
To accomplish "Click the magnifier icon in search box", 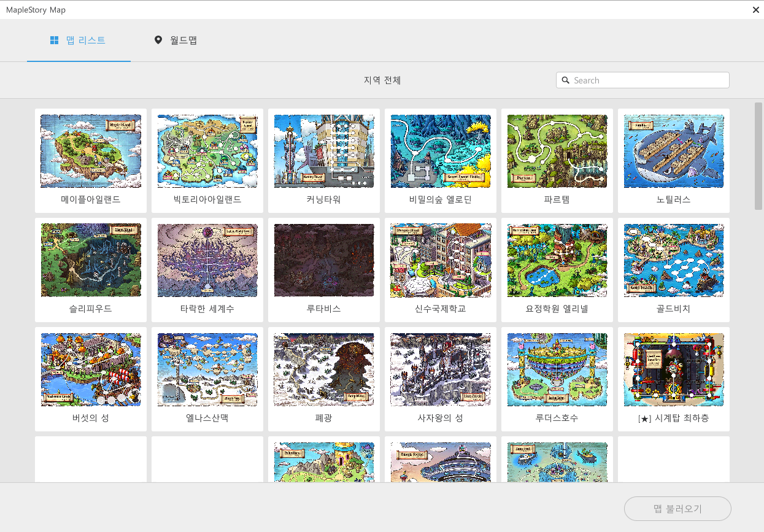I will pyautogui.click(x=565, y=80).
